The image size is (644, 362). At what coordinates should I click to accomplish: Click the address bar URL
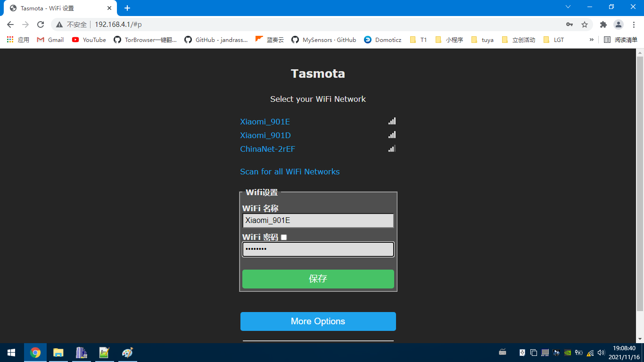(118, 25)
